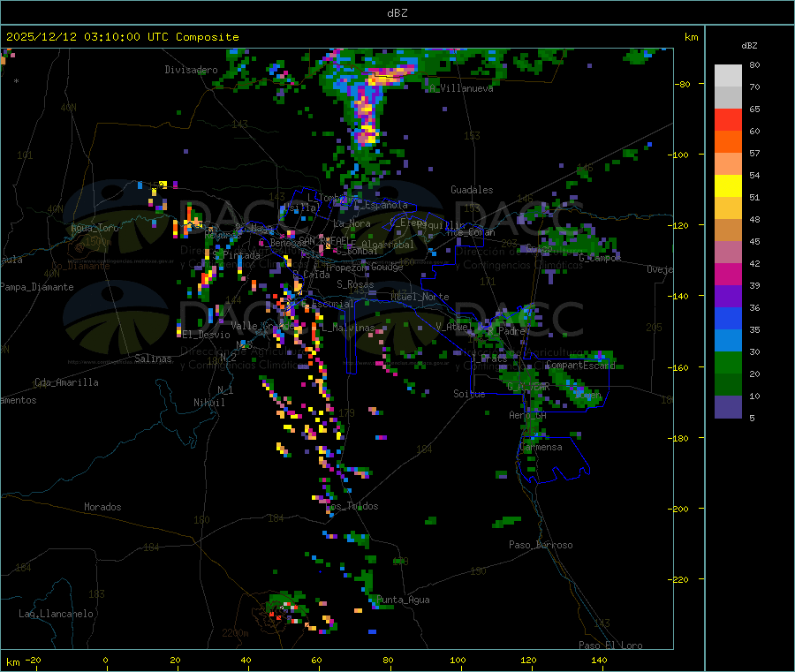795x672 pixels.
Task: Select the 'Carmensa' map label
Action: pyautogui.click(x=541, y=448)
